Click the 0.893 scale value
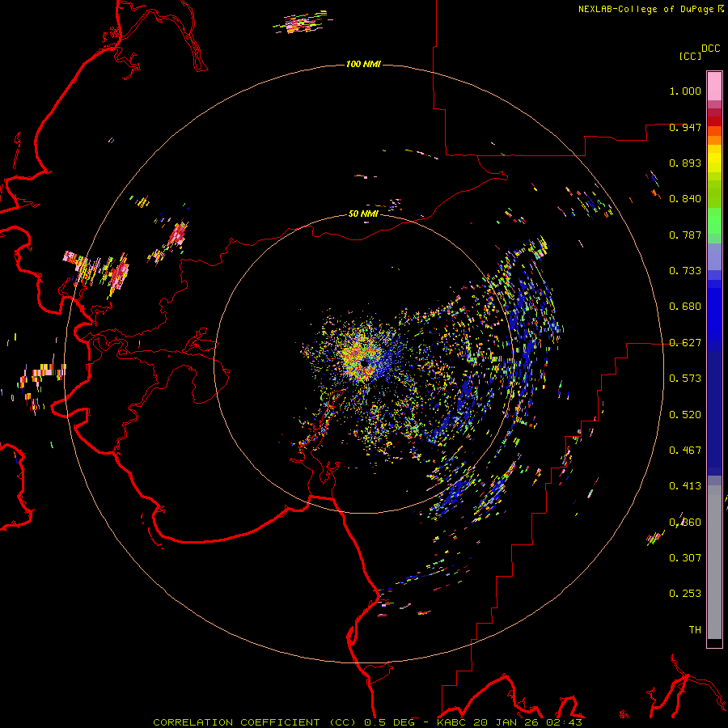 coord(685,163)
